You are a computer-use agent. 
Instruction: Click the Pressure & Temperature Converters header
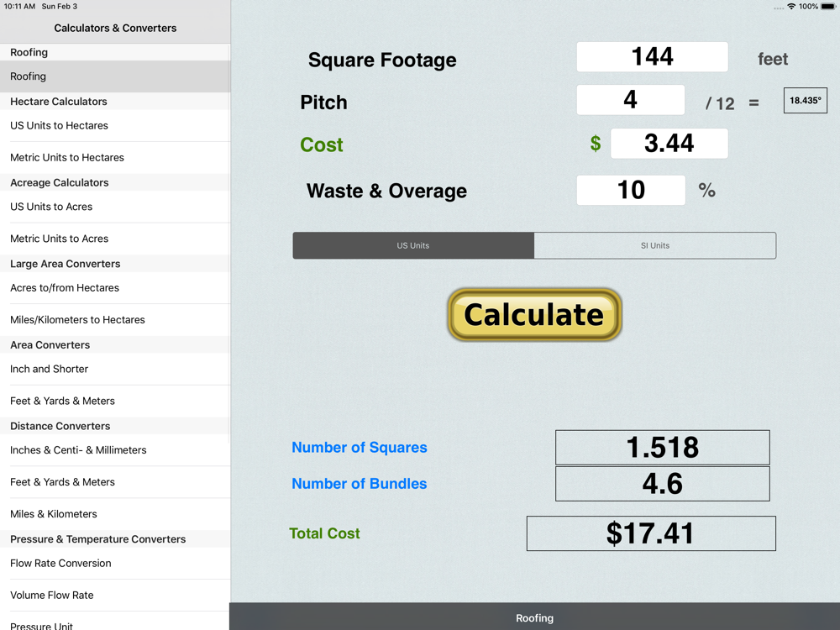(115, 539)
